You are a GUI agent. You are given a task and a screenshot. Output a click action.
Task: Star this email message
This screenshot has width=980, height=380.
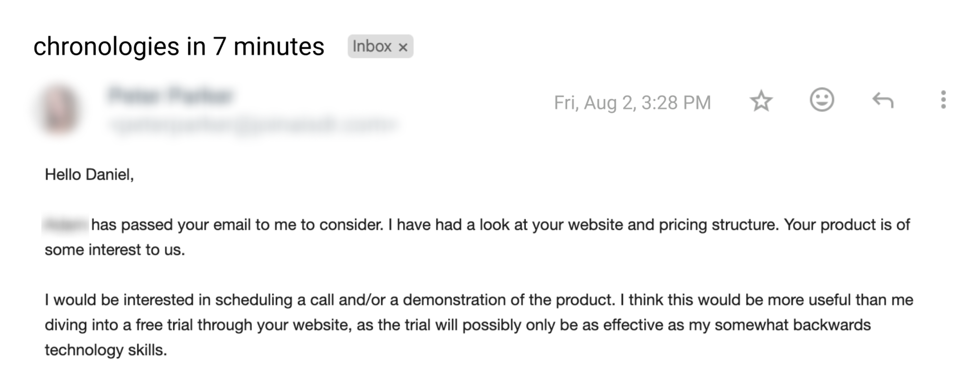(x=761, y=101)
